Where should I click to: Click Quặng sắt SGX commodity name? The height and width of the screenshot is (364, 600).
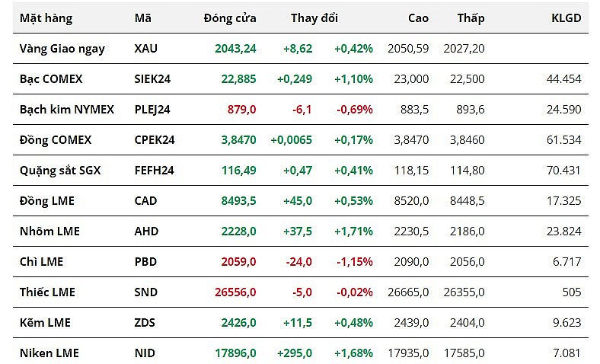click(60, 170)
